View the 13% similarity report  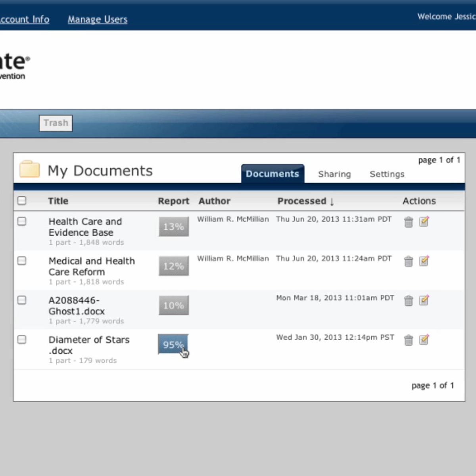point(173,226)
